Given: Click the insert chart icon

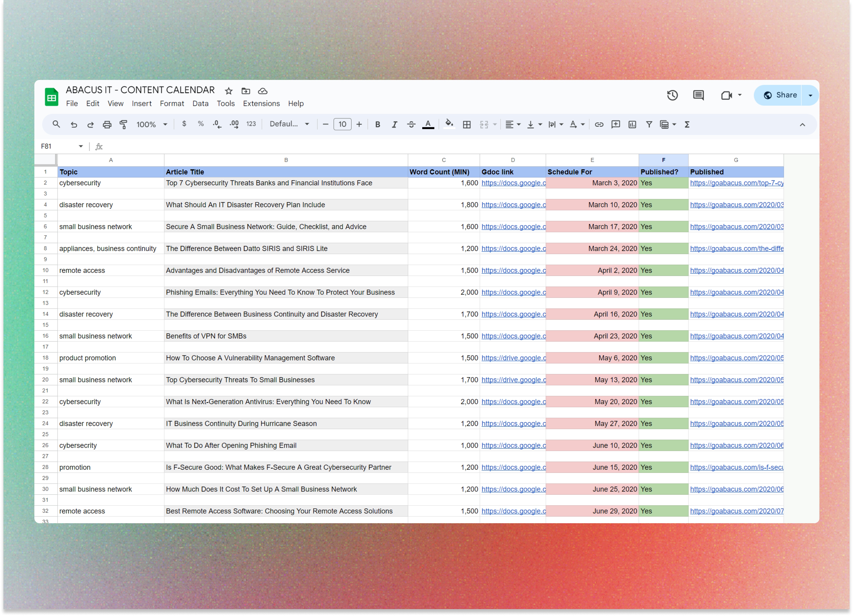Looking at the screenshot, I should tap(632, 125).
